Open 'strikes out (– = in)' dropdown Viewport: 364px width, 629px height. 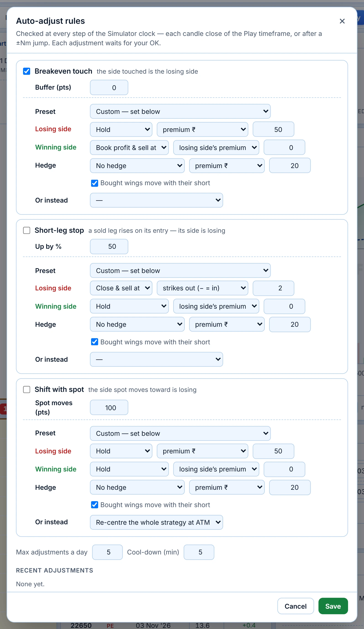point(202,288)
